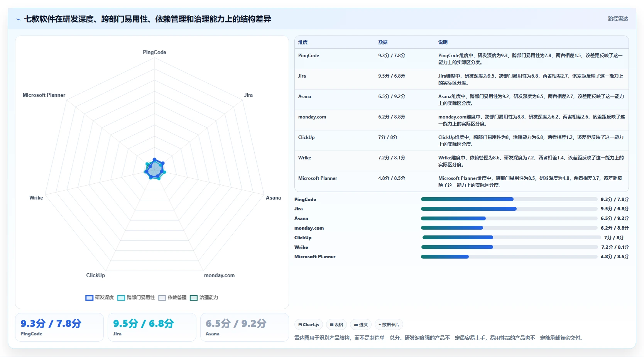This screenshot has width=644, height=357.
Task: Open the Jira 9.5分 / 6.8分 data card
Action: point(152,327)
